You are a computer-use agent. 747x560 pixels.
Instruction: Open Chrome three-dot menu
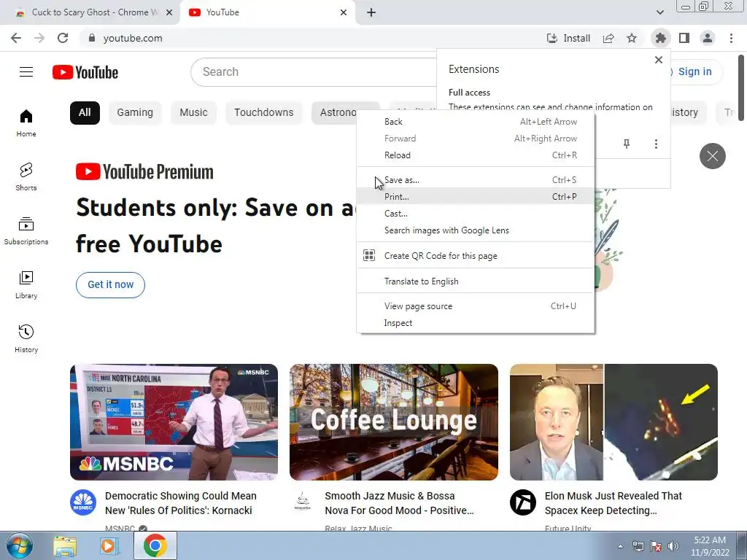tap(731, 38)
